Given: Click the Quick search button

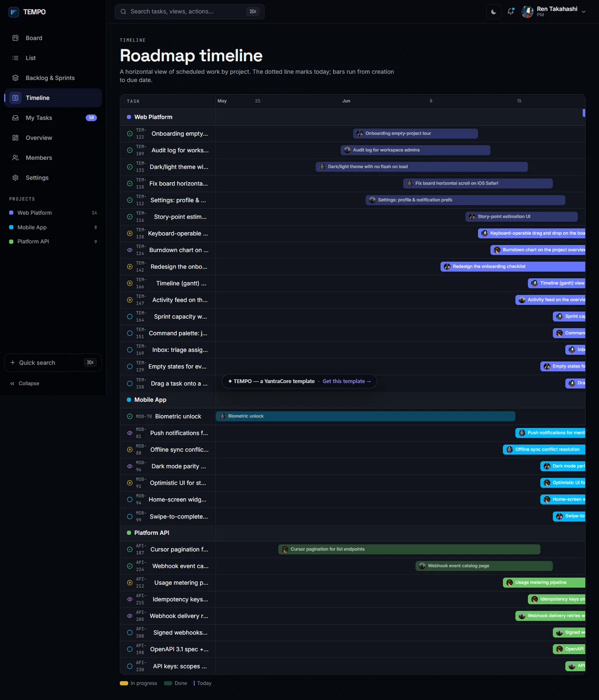Looking at the screenshot, I should pos(53,363).
